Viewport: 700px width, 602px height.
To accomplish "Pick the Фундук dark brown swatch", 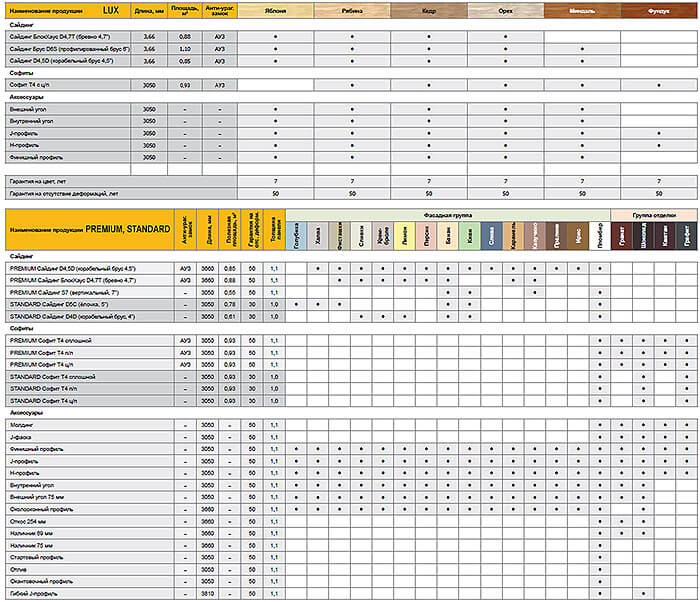I will tap(659, 11).
